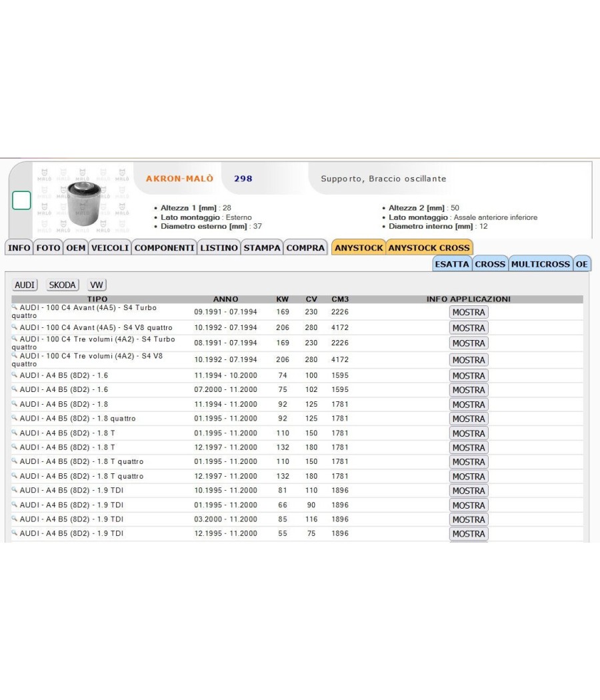The height and width of the screenshot is (700, 600).
Task: Click MOSTRA for 100 C4 Avant S4 Turbo quattro
Action: coord(469,312)
